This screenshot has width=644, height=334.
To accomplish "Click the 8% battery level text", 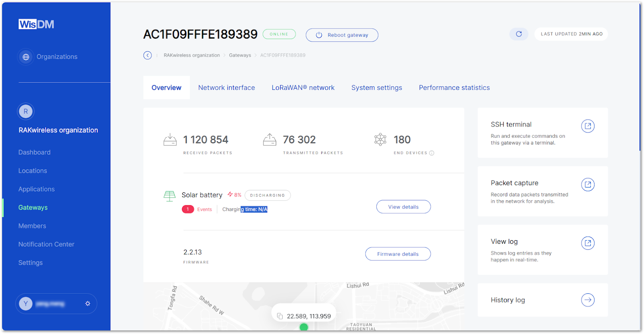I will (x=238, y=195).
